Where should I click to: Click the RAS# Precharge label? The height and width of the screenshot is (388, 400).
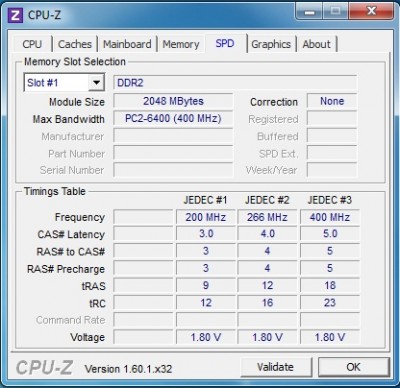66,269
